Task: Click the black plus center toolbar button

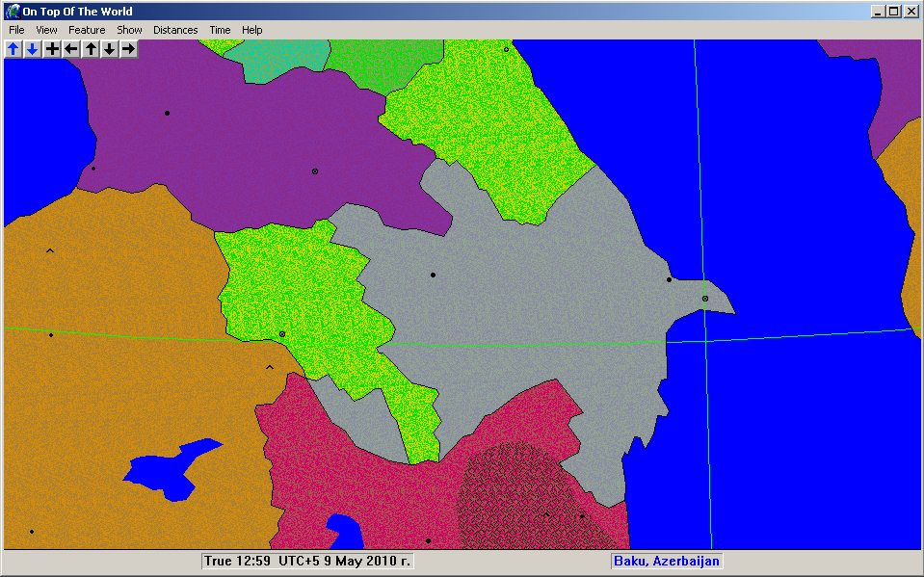Action: coord(52,49)
